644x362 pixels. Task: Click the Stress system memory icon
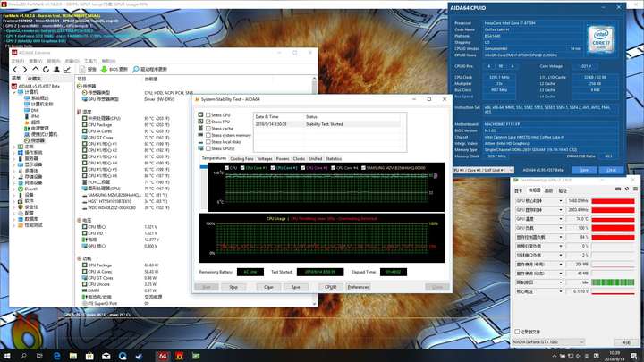pos(200,135)
